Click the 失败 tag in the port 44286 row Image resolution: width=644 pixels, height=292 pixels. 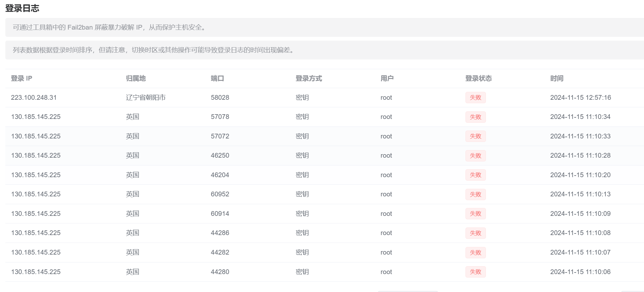point(476,233)
